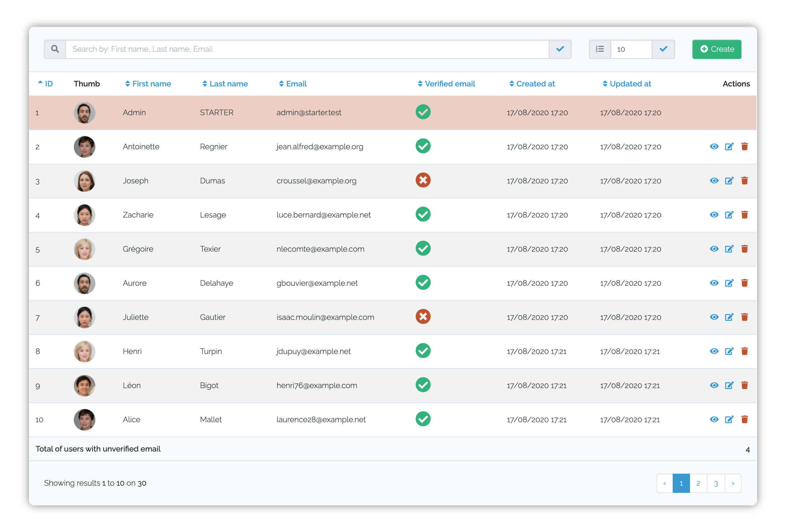This screenshot has height=532, width=786.
Task: Click the edit icon for Antoinette Regnier
Action: coord(729,146)
